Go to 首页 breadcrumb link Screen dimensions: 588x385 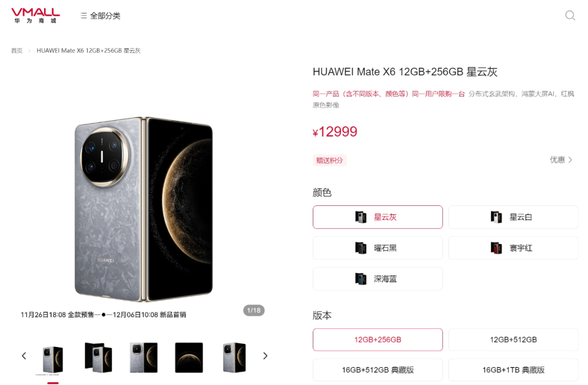[x=17, y=51]
